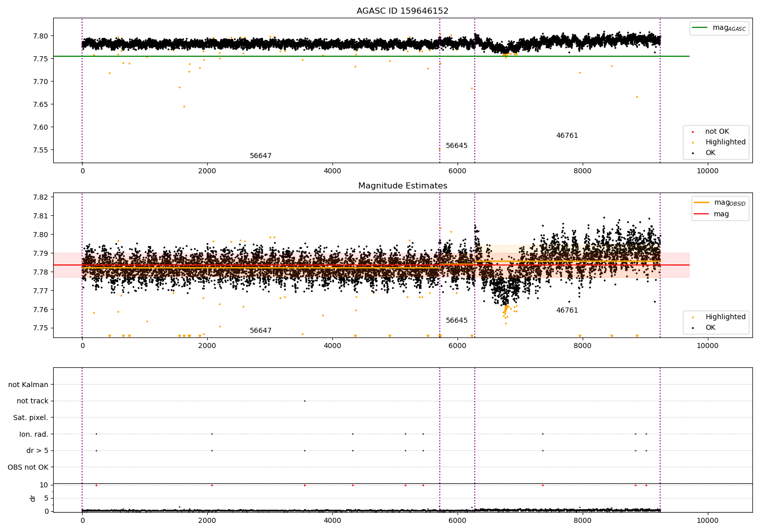The width and height of the screenshot is (760, 532).
Task: Click the mag OBSID orange legend entry
Action: click(719, 203)
